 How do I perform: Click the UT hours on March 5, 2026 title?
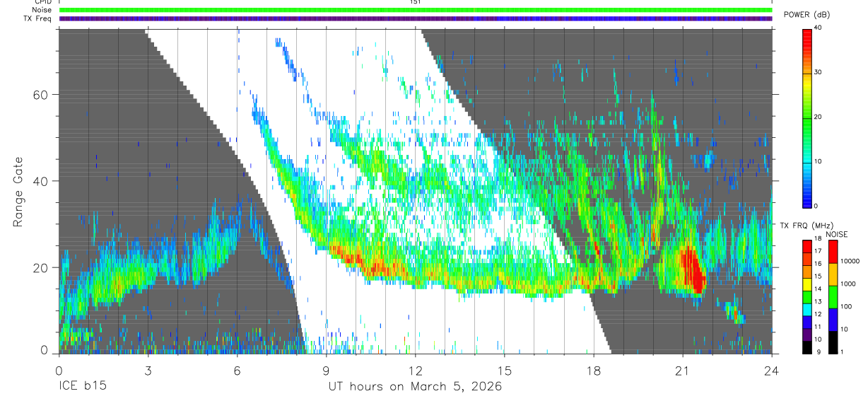point(415,387)
